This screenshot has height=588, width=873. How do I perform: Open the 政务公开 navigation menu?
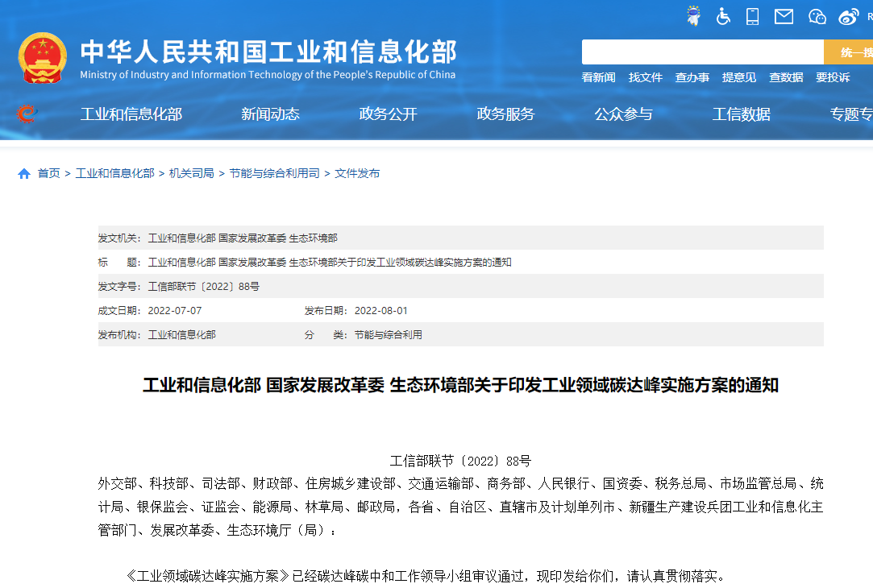point(388,114)
